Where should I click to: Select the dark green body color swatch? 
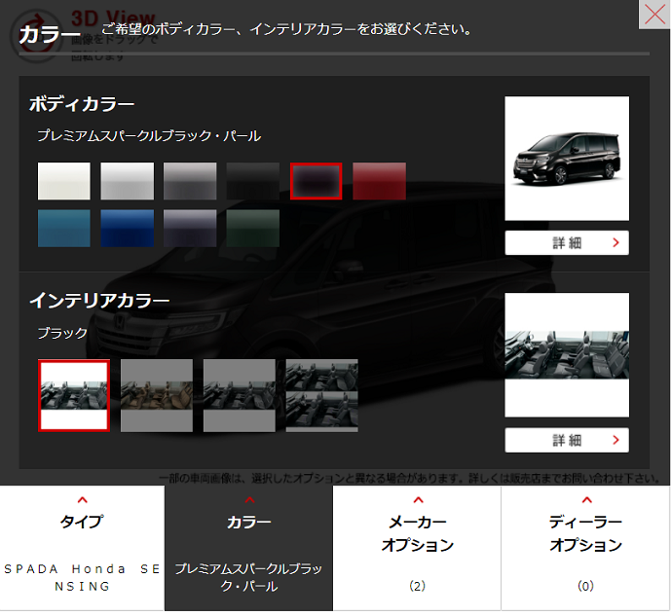tap(253, 229)
